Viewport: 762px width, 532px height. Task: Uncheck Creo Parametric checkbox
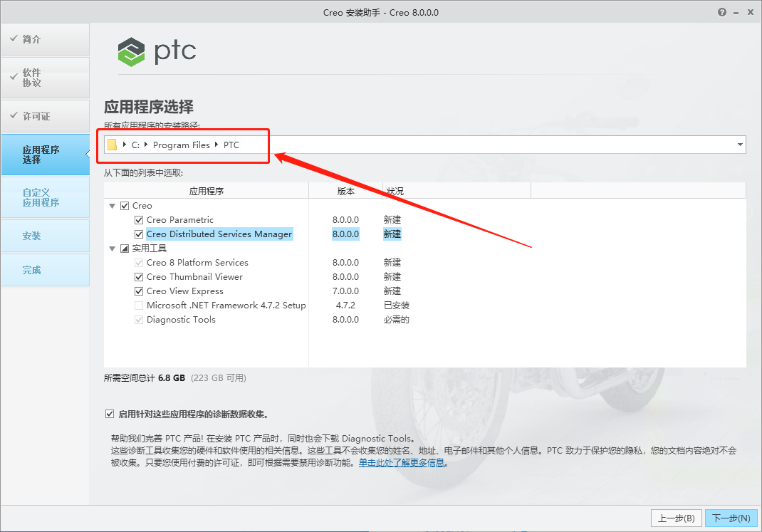[x=139, y=220]
